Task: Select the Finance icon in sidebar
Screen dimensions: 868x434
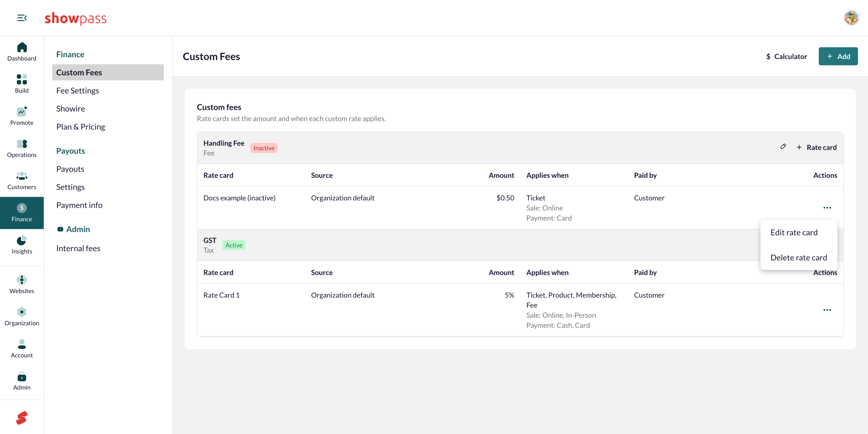Action: click(22, 213)
